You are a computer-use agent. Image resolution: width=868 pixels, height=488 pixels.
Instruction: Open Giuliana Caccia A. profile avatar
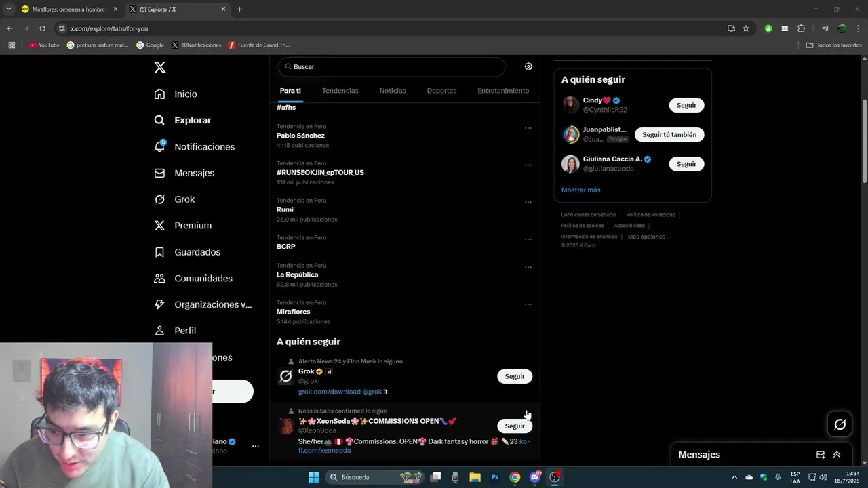click(571, 164)
